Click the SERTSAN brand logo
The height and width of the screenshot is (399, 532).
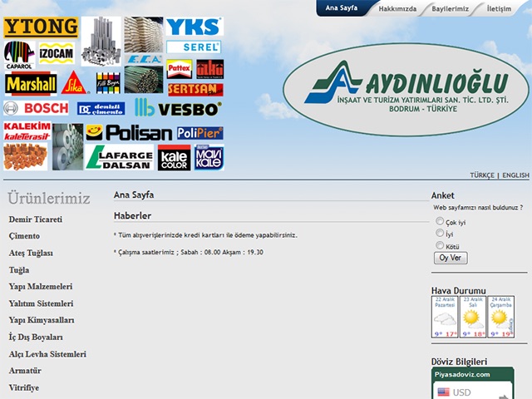[195, 90]
